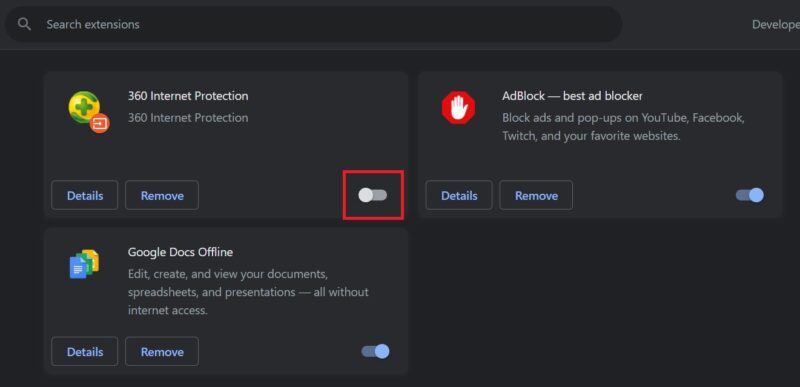The height and width of the screenshot is (387, 800).
Task: Open Details for 360 Internet Protection
Action: [85, 195]
